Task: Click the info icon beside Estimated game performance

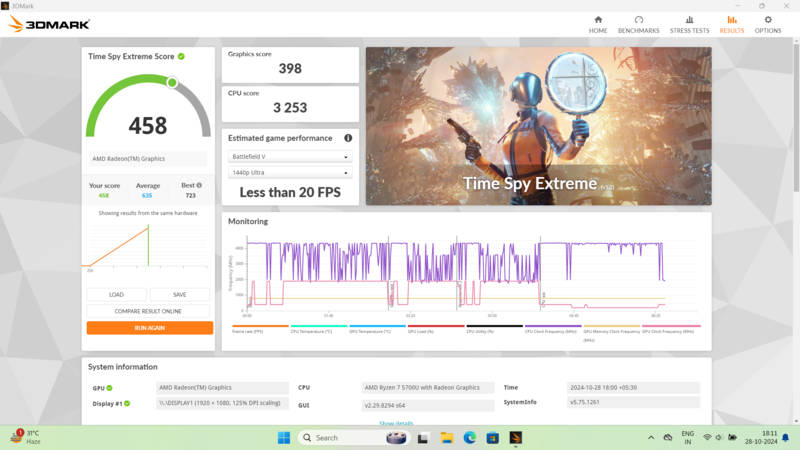Action: [x=348, y=138]
